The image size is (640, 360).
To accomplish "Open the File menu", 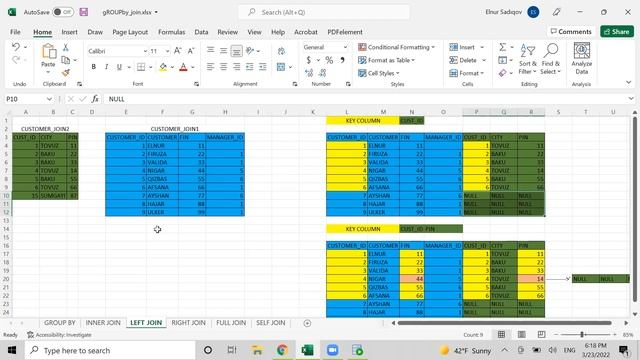I will click(16, 32).
